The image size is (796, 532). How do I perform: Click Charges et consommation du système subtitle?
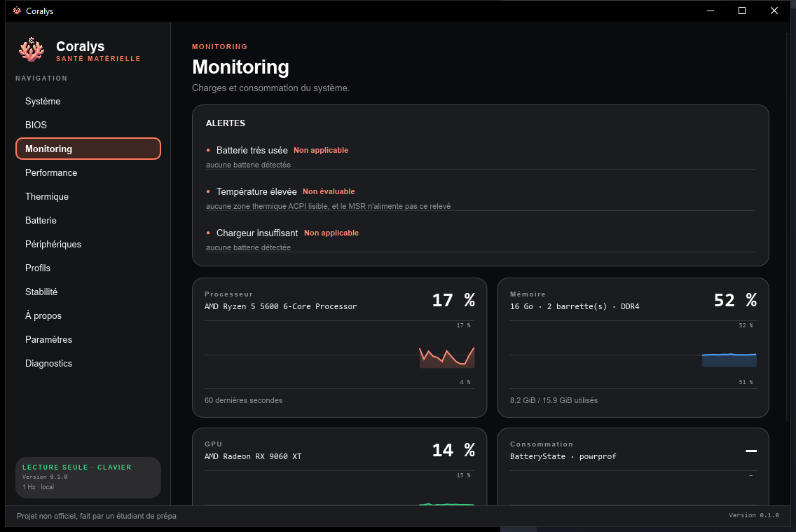(270, 88)
